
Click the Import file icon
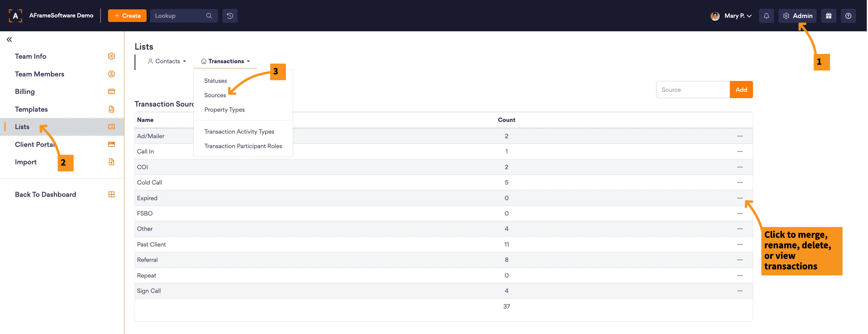tap(111, 162)
